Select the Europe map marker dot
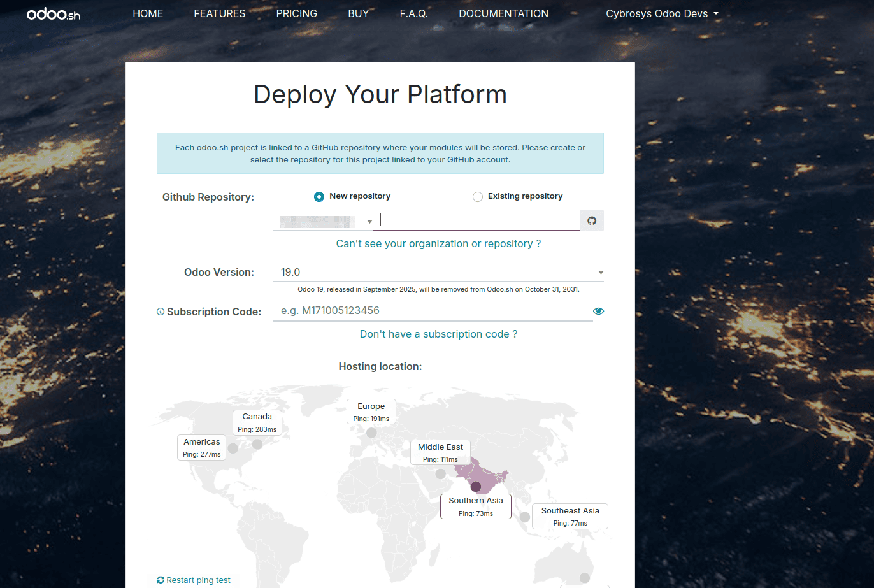Screen dimensions: 874x588 tap(371, 433)
